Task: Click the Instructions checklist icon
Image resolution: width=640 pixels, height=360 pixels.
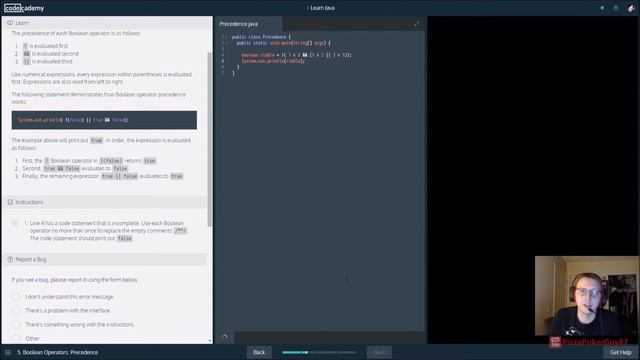Action: 10,202
